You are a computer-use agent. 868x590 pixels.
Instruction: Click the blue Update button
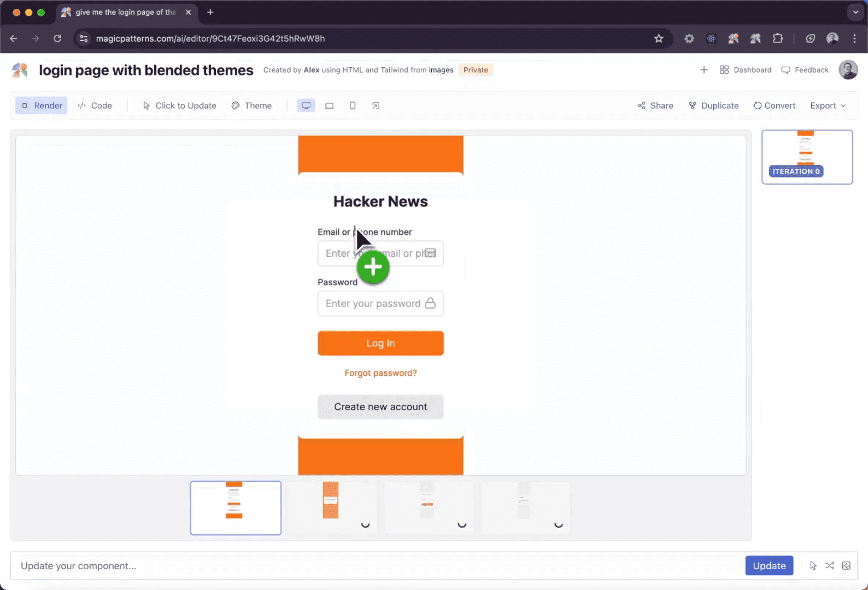click(769, 566)
